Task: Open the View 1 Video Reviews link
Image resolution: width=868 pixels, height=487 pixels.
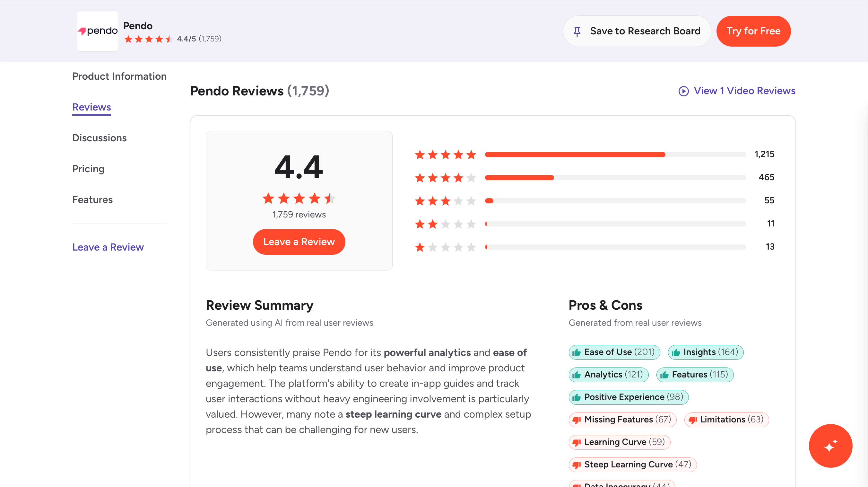Action: coord(744,91)
